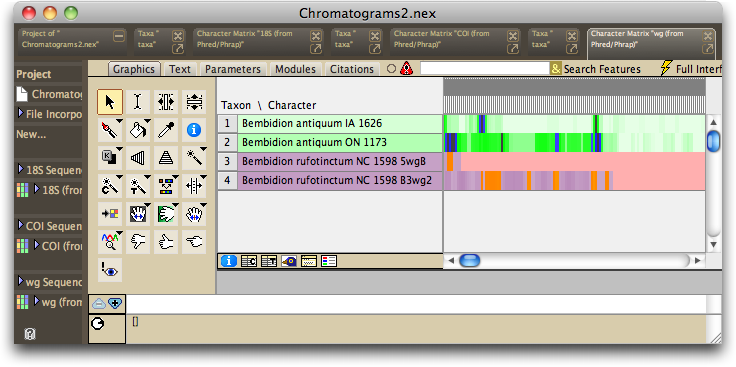The height and width of the screenshot is (367, 736).
Task: Expand the File Incorporation triangle in Project
Action: pos(21,113)
